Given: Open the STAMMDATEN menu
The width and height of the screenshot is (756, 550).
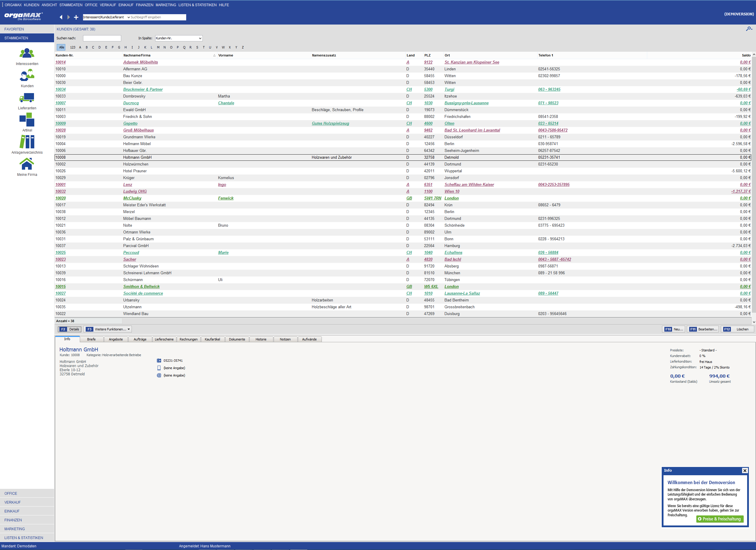Looking at the screenshot, I should [x=71, y=5].
